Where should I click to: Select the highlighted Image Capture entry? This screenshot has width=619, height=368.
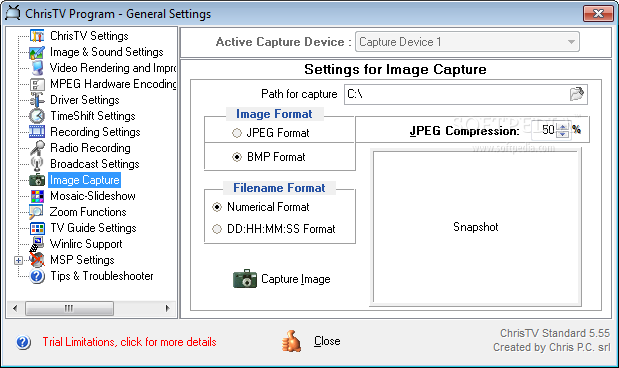point(84,180)
